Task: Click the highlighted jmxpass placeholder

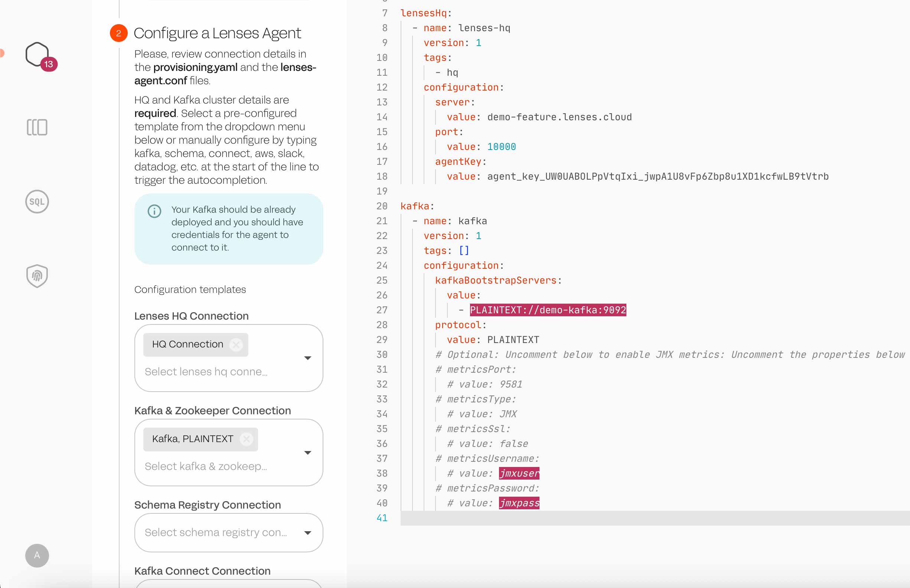Action: pyautogui.click(x=519, y=503)
